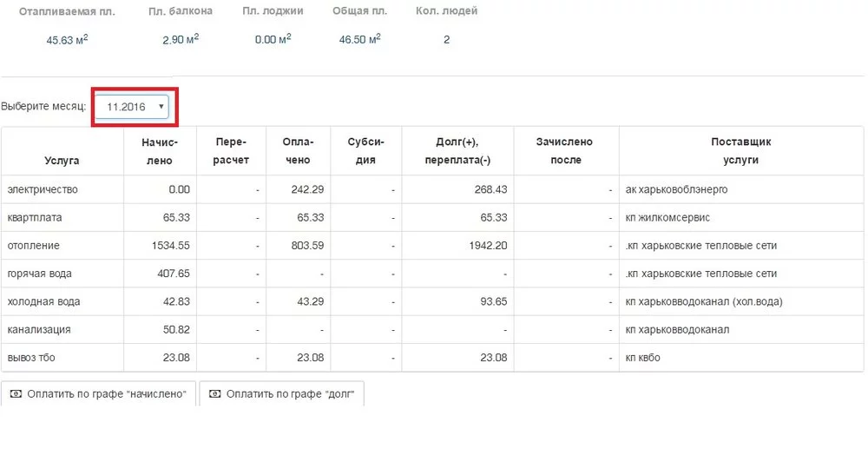The image size is (868, 449).
Task: Select the "Оплачено" column header
Action: click(298, 151)
